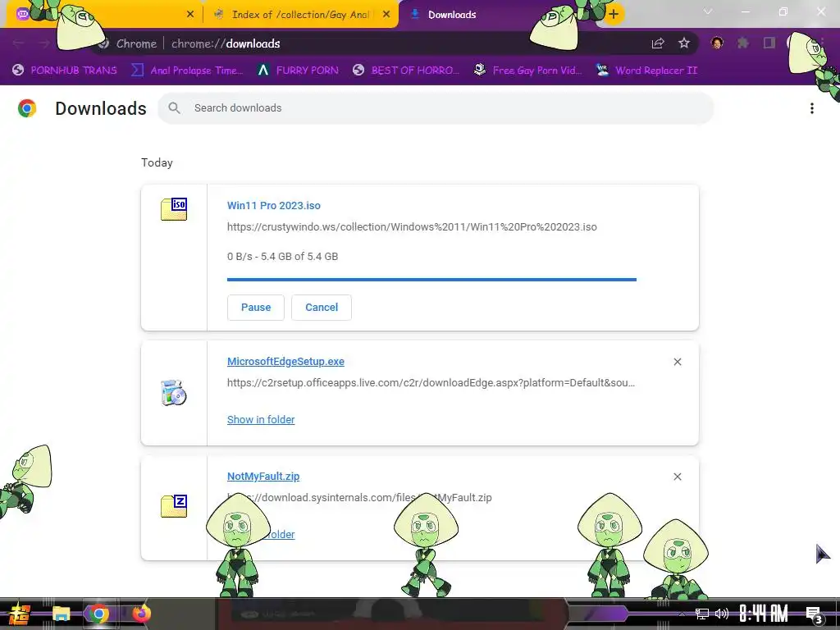
Task: Open a new tab with plus button
Action: point(614,14)
